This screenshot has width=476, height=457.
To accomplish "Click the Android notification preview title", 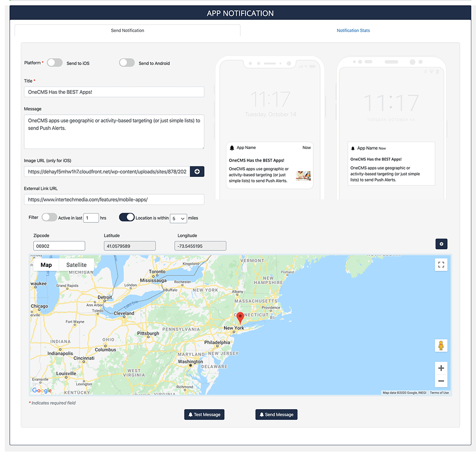I will click(x=376, y=159).
